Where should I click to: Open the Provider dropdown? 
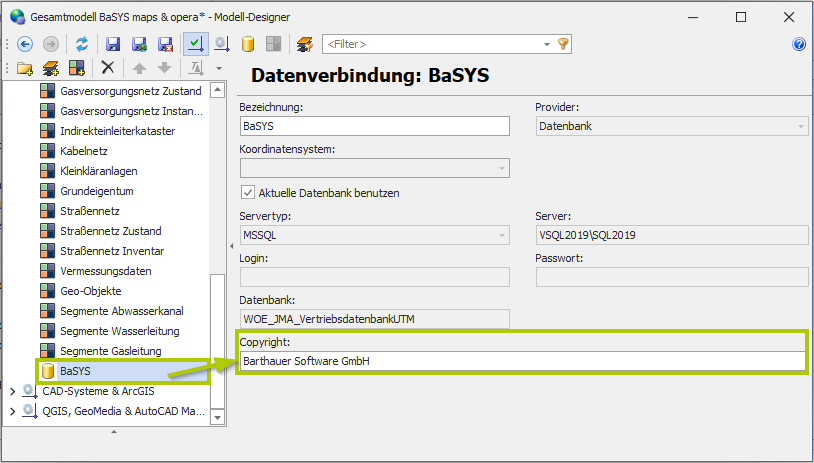pyautogui.click(x=801, y=126)
